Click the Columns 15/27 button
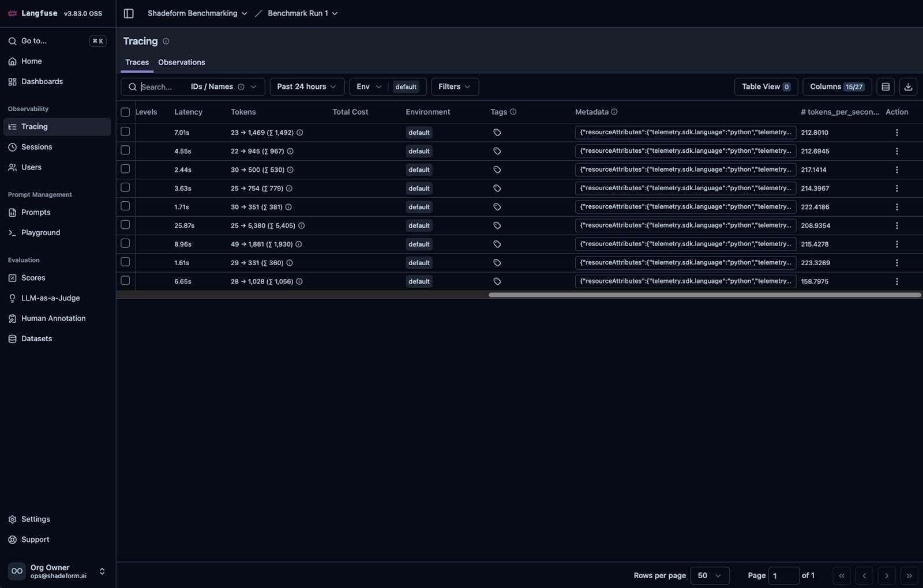This screenshot has height=588, width=923. (836, 86)
